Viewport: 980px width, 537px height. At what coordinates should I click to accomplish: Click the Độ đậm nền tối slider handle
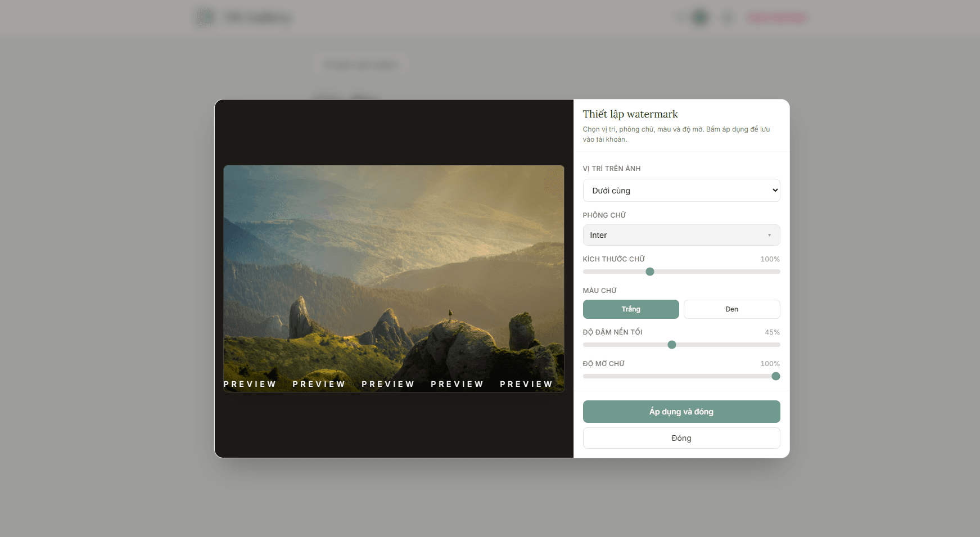[x=672, y=345]
